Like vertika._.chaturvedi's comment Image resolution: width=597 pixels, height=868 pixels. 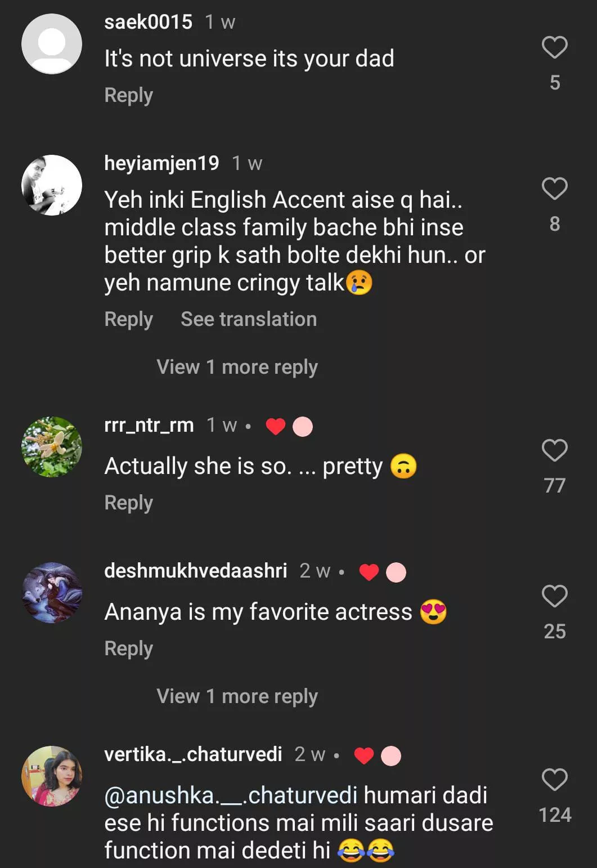554,780
